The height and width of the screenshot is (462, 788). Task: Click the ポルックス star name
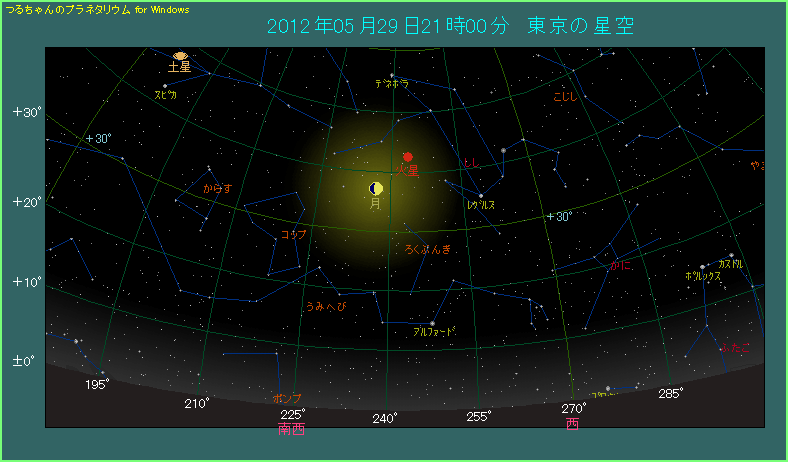click(703, 276)
